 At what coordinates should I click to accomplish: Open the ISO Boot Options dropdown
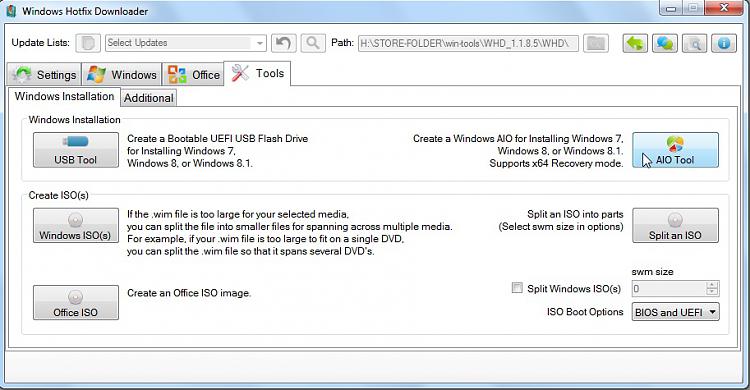tap(675, 312)
